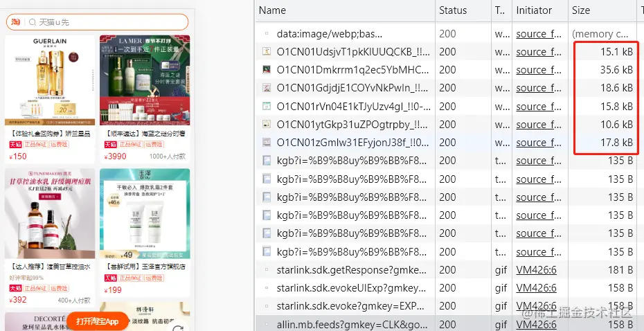Click the magnifier icon in search box

[x=33, y=22]
